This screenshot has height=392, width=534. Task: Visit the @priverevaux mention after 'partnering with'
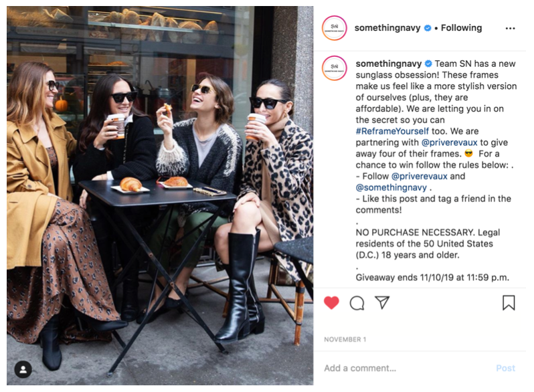[449, 142]
